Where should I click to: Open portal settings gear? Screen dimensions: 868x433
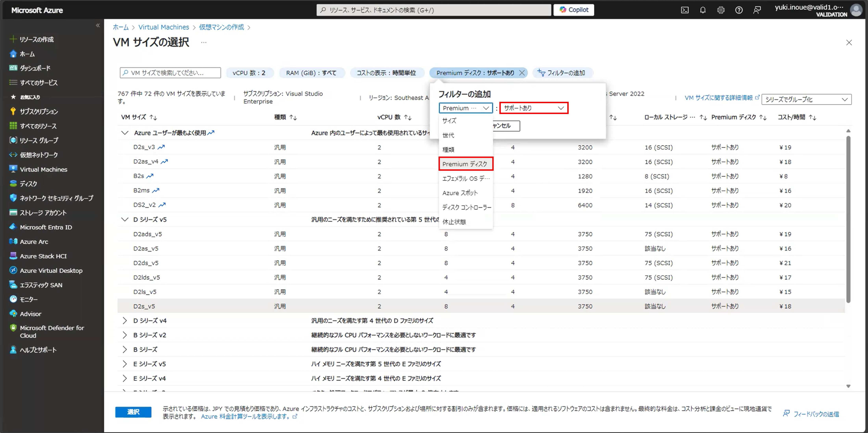pyautogui.click(x=721, y=10)
